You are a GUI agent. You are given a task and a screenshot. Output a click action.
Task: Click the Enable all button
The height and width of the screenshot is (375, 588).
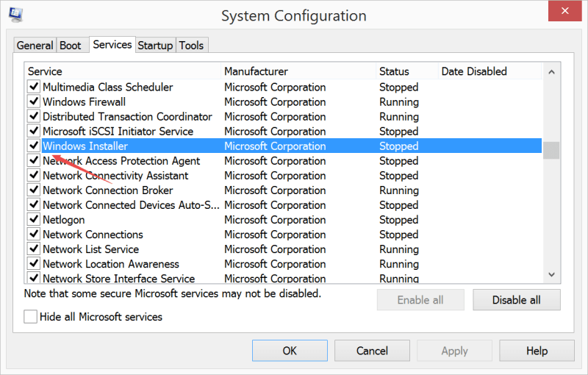[x=420, y=299]
